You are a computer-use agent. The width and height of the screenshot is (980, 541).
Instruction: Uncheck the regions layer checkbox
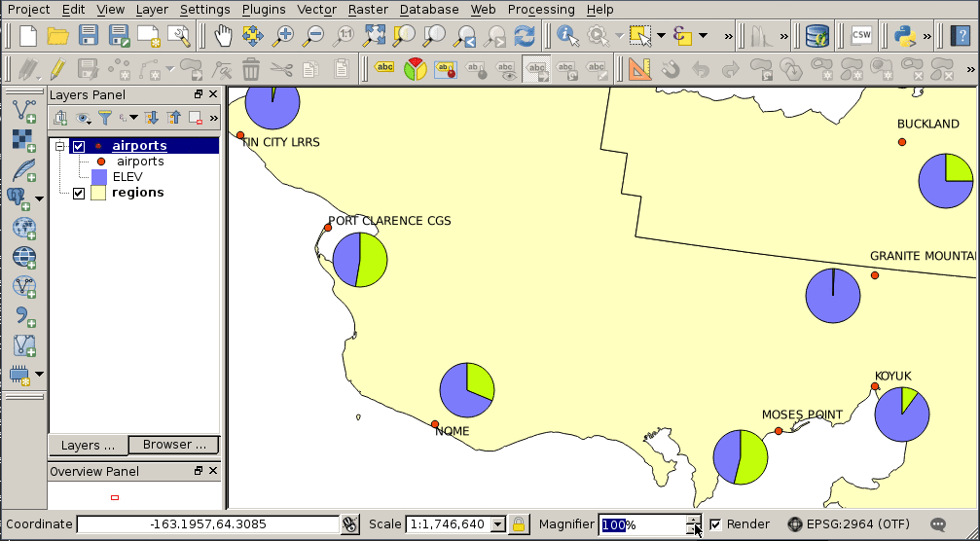click(79, 193)
